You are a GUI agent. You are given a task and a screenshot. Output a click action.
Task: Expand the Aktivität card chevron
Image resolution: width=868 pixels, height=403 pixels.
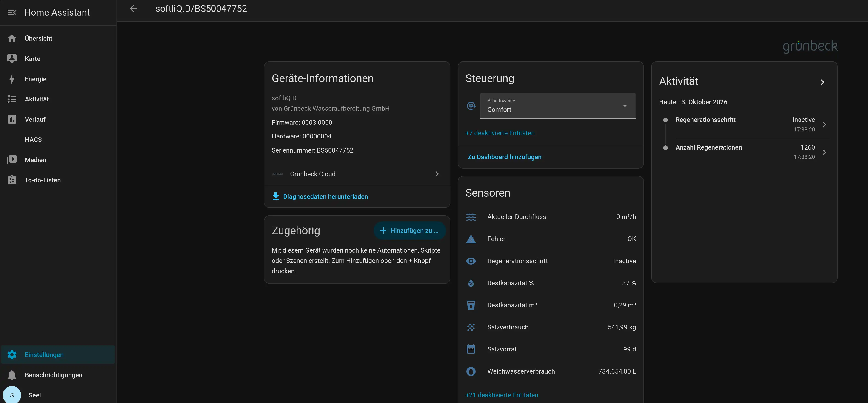point(822,82)
